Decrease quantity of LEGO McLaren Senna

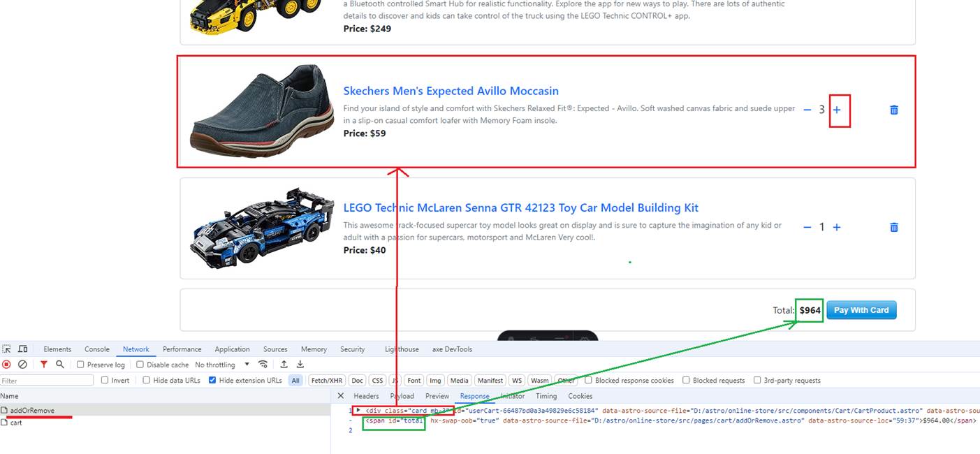pyautogui.click(x=807, y=227)
